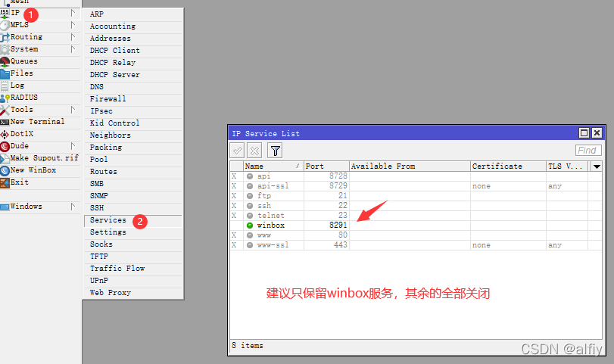Click the Tools icon
Viewport: 614px width, 364px height.
click(5, 110)
